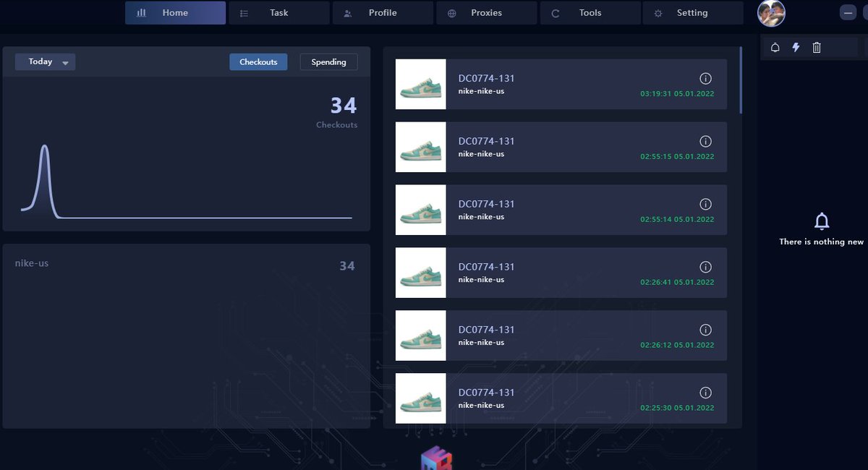Click sneaker thumbnail of 02:26:12 checkout
The height and width of the screenshot is (470, 868).
(x=421, y=336)
